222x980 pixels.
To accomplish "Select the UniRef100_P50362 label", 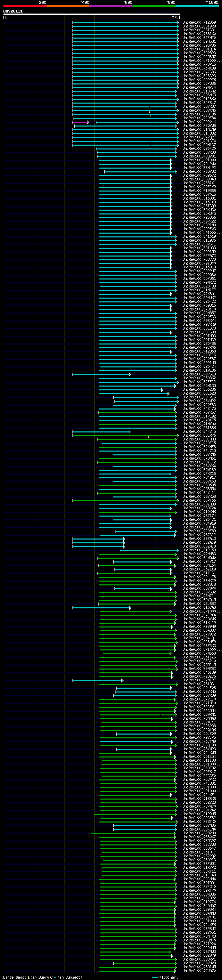I will tap(199, 378).
